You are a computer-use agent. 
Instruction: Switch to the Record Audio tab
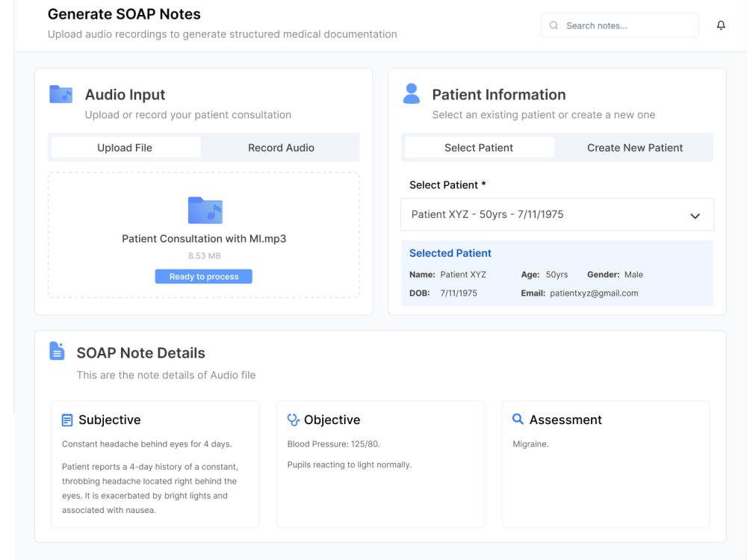click(x=281, y=148)
